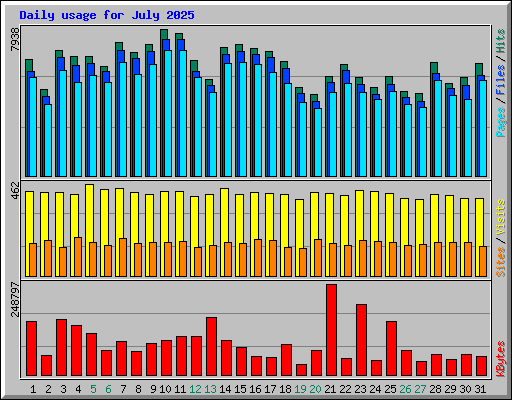Click the Visits legend label

[500, 218]
